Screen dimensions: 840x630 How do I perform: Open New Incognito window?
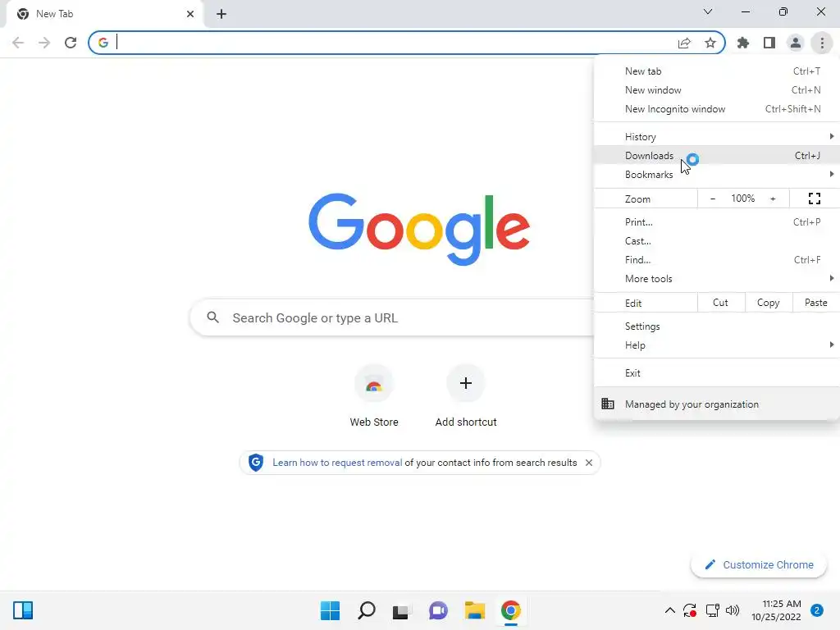pyautogui.click(x=717, y=109)
